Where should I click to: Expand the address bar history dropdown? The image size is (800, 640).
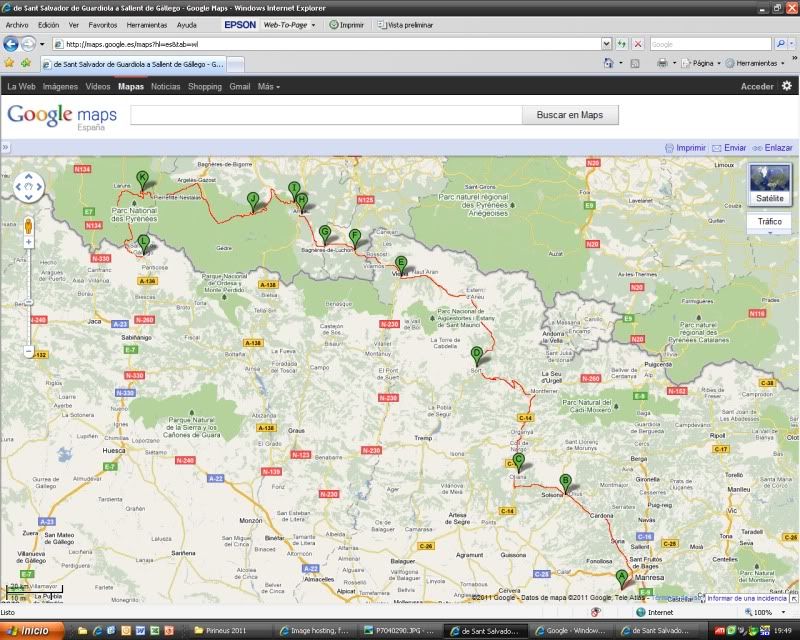point(606,44)
